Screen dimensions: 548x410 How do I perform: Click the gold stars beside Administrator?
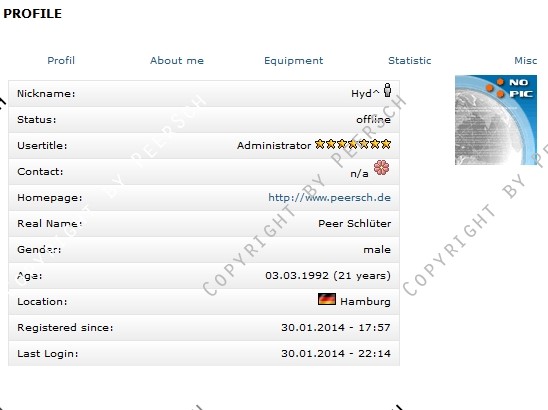tap(353, 144)
